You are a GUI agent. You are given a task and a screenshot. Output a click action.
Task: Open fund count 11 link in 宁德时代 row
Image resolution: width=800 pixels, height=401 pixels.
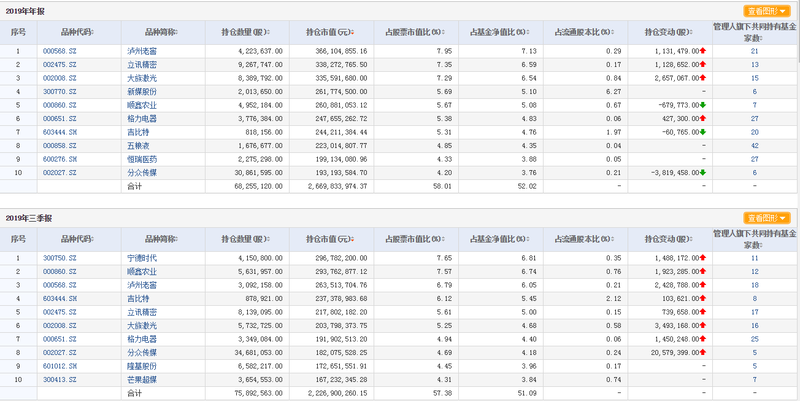[755, 258]
